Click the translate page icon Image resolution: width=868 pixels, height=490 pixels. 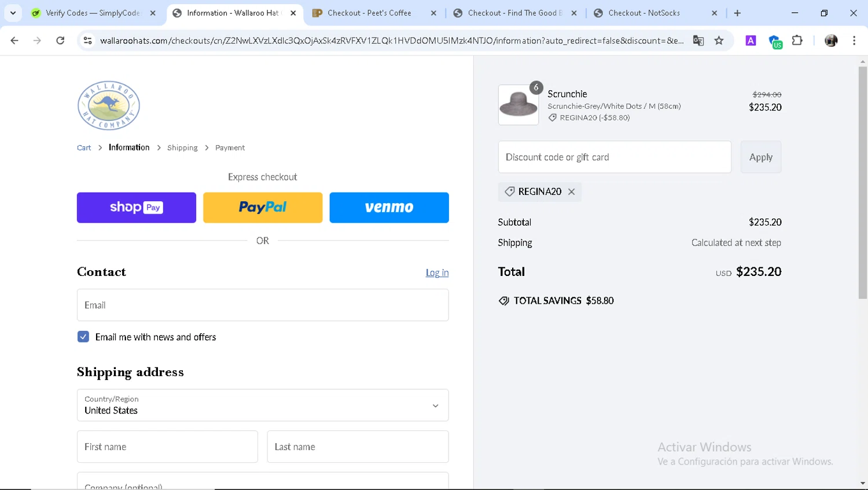pyautogui.click(x=698, y=40)
